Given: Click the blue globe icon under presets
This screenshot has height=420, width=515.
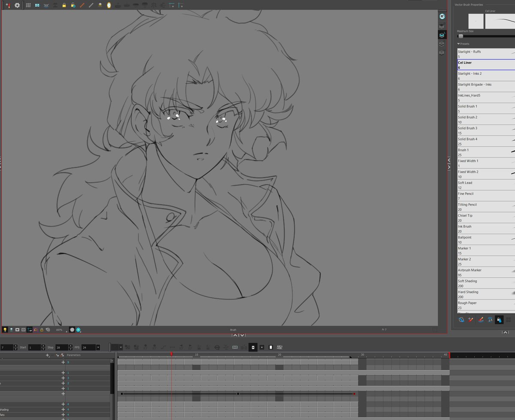Looking at the screenshot, I should pyautogui.click(x=461, y=320).
